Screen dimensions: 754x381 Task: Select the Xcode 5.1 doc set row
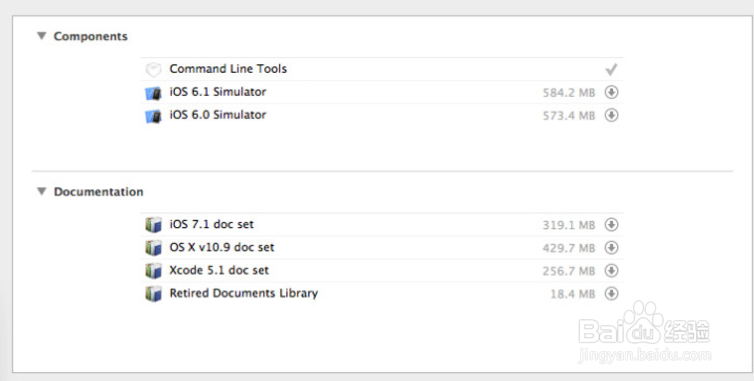(382, 271)
